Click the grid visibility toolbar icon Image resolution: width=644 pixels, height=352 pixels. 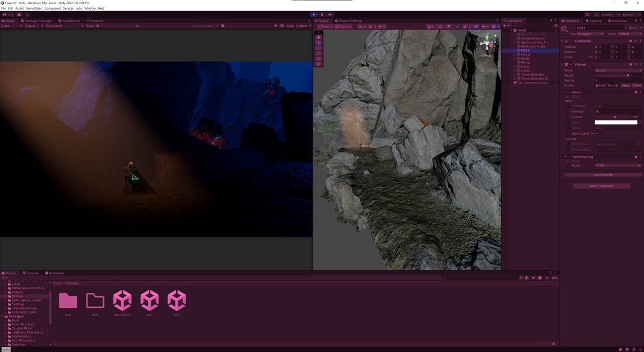[361, 26]
